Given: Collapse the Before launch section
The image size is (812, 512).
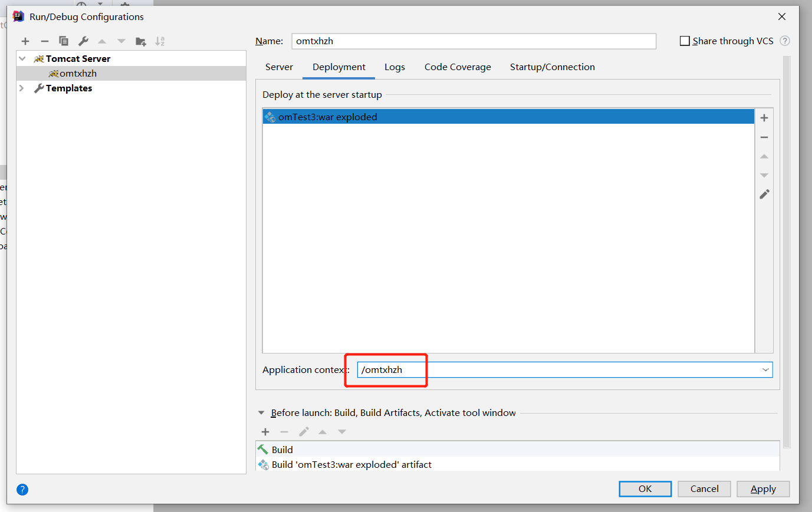Looking at the screenshot, I should click(x=261, y=413).
